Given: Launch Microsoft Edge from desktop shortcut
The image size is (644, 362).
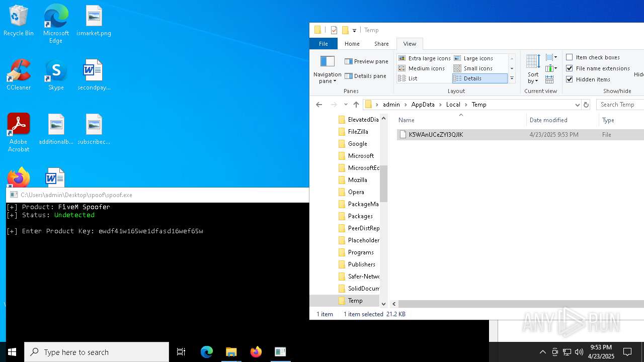Looking at the screenshot, I should coord(56,24).
